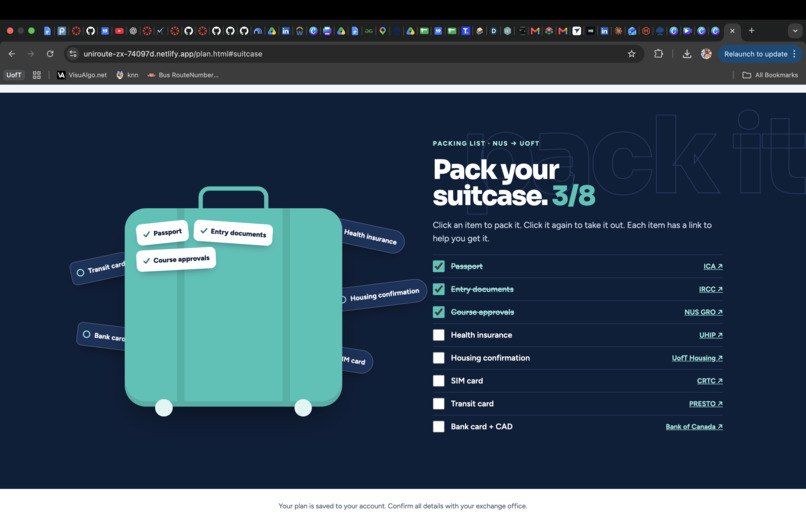Check the Transit card checkbox

(438, 404)
